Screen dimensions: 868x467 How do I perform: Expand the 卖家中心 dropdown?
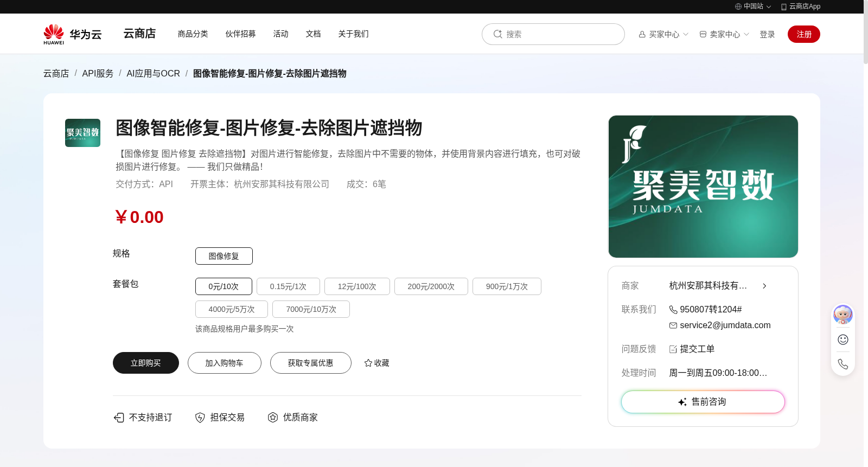pyautogui.click(x=746, y=34)
